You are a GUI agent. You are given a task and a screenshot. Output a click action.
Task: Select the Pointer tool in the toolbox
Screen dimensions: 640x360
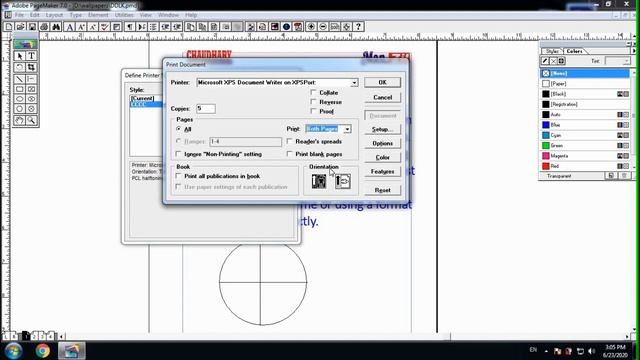pyautogui.click(x=20, y=56)
